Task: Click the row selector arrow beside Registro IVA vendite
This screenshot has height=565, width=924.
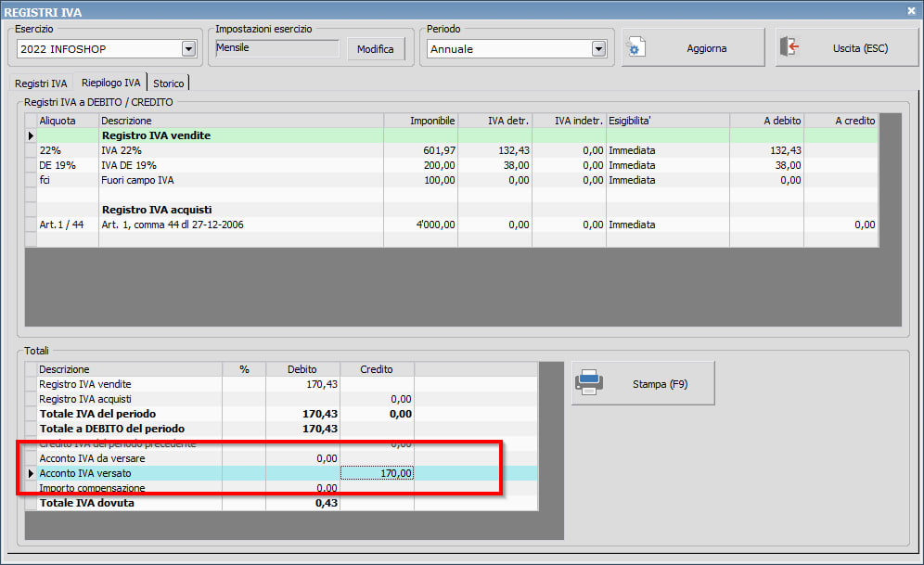Action: (x=31, y=135)
